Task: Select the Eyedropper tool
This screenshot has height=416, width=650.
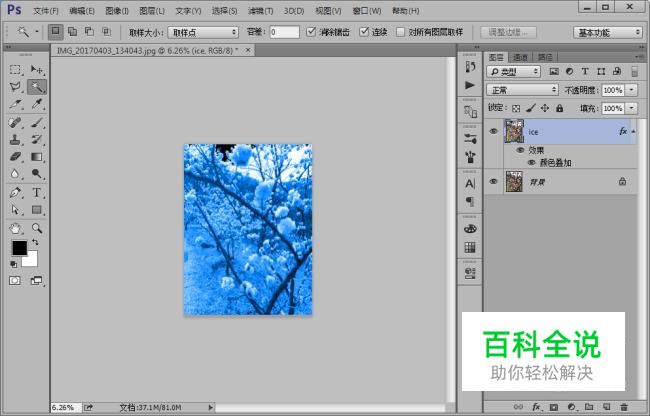Action: [x=37, y=104]
